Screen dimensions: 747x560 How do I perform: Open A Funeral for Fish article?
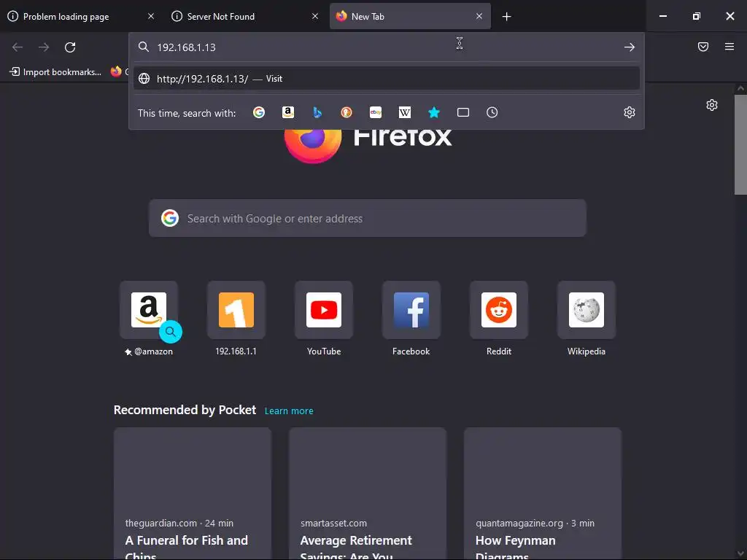click(x=193, y=494)
